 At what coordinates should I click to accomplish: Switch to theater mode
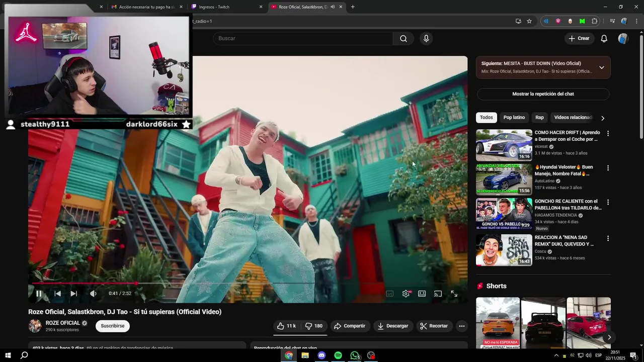pyautogui.click(x=422, y=294)
